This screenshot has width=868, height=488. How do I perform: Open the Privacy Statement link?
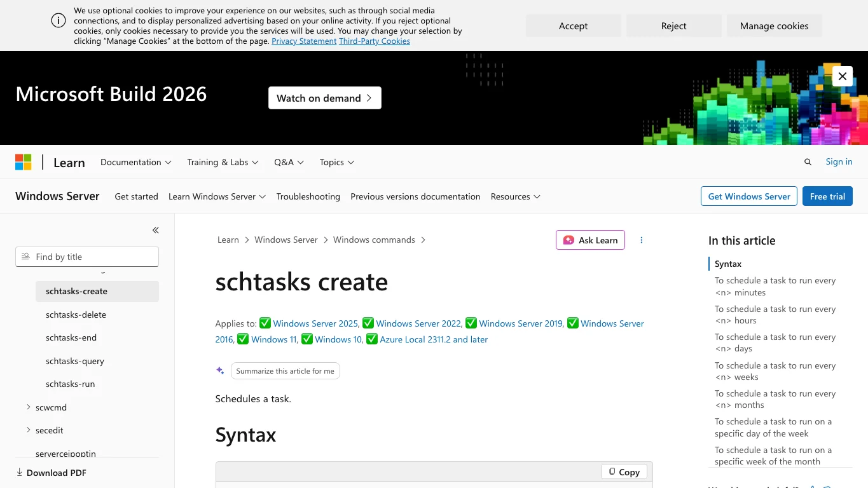coord(304,41)
